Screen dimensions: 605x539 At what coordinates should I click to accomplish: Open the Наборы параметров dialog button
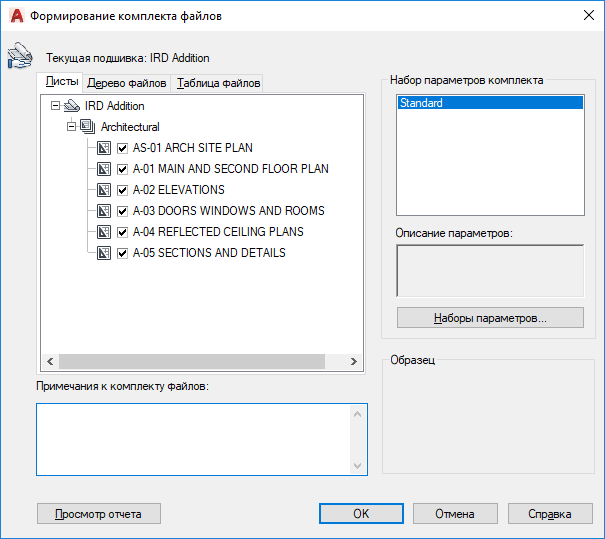tap(490, 319)
